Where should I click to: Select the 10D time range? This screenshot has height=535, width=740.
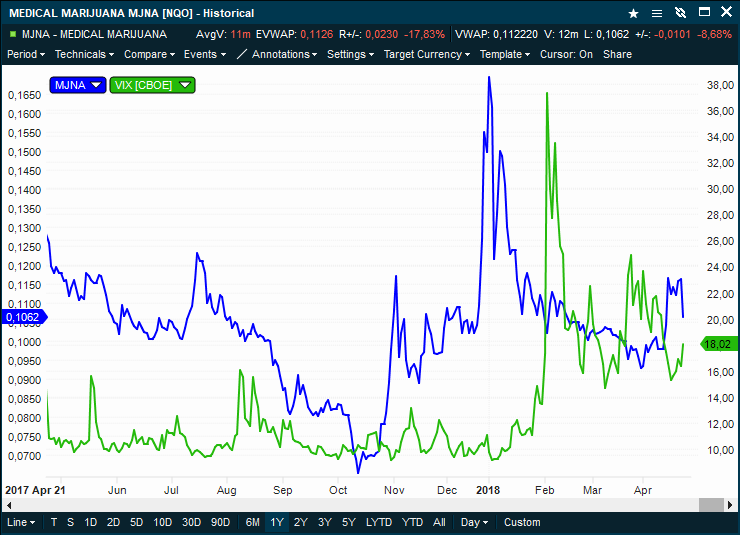click(162, 522)
